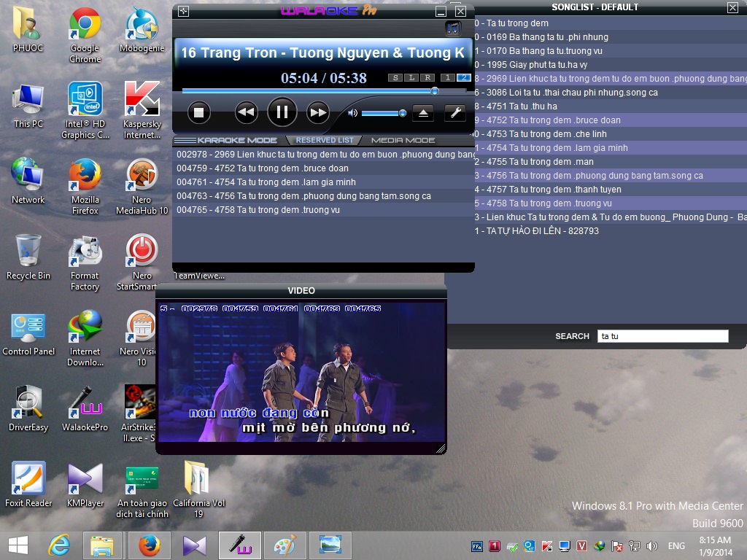
Task: Open the Windows Start button
Action: 18,545
